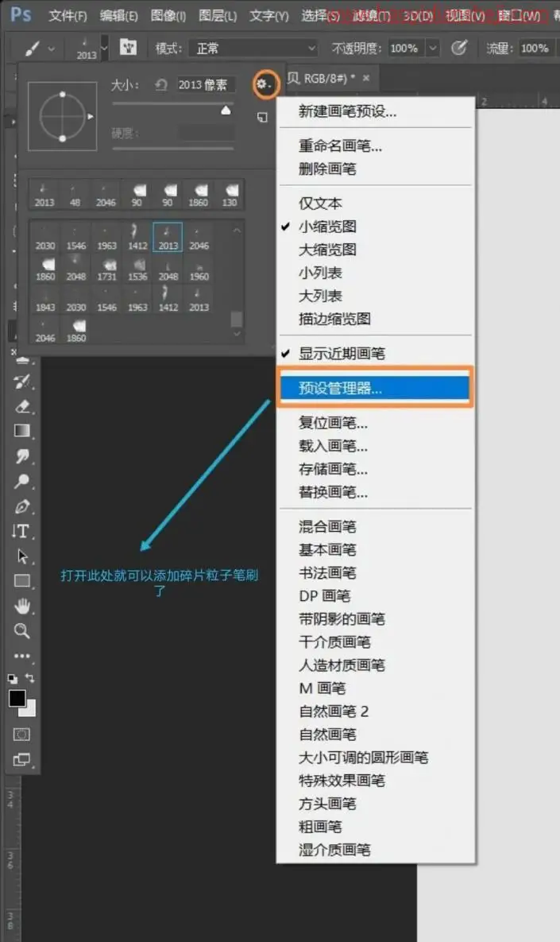The width and height of the screenshot is (560, 942).
Task: Select the Dodge tool
Action: [x=22, y=481]
